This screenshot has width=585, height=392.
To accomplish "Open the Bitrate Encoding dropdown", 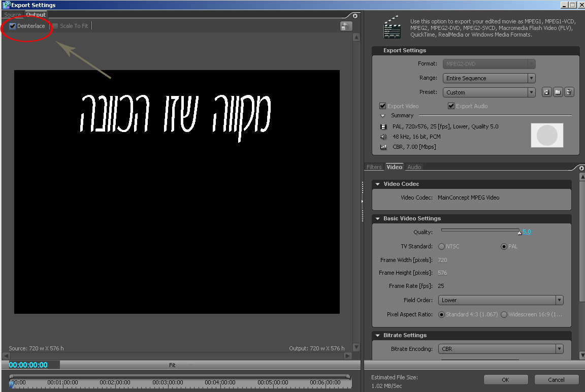I will click(x=501, y=349).
